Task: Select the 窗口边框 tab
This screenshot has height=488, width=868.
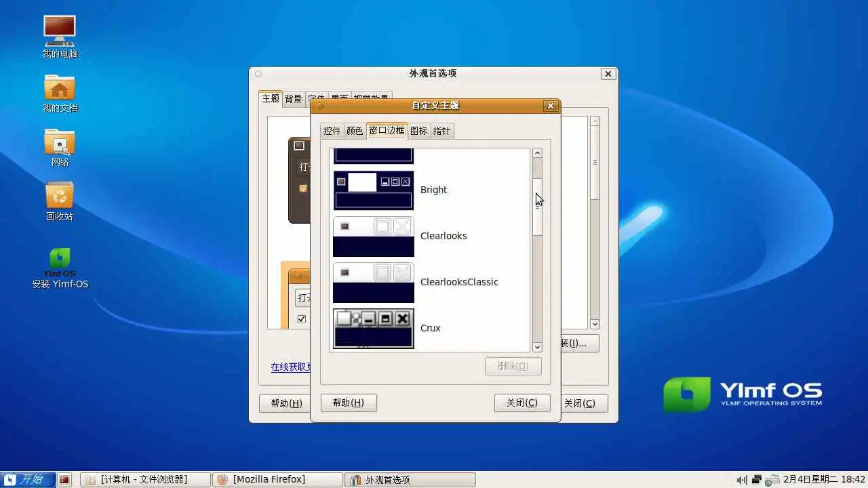Action: (x=387, y=130)
